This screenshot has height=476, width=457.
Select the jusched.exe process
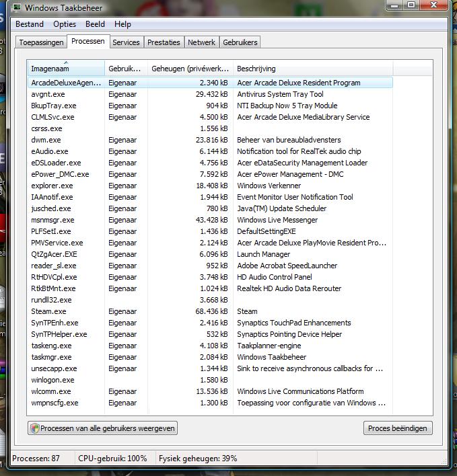210,208
